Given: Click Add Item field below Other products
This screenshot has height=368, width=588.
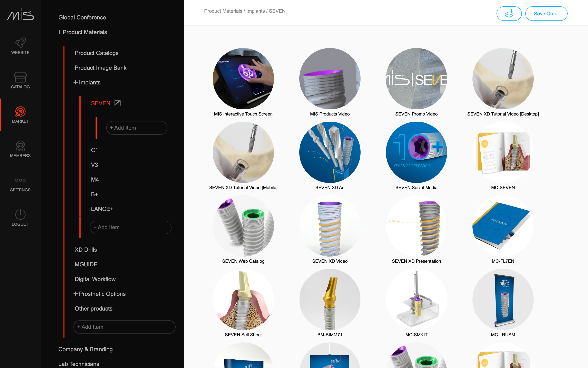Looking at the screenshot, I should click(x=124, y=327).
